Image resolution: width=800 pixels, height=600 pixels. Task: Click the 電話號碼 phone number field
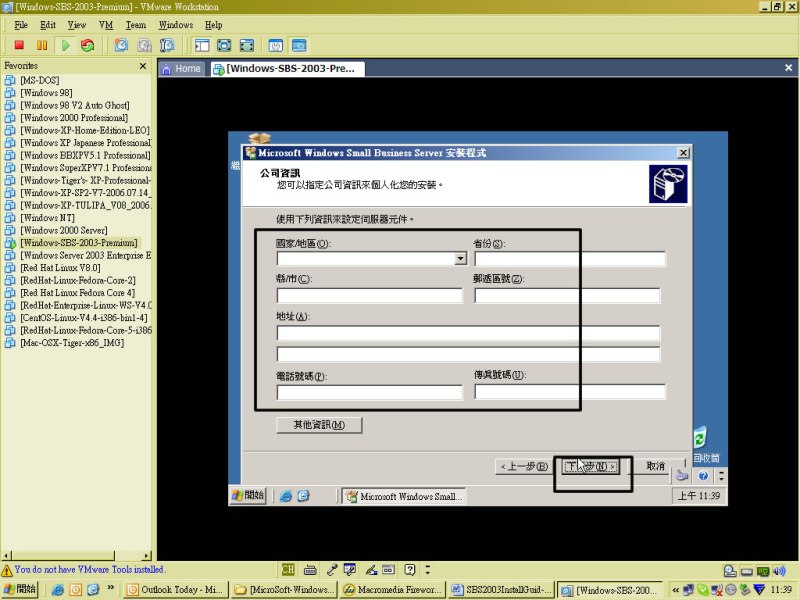point(369,392)
